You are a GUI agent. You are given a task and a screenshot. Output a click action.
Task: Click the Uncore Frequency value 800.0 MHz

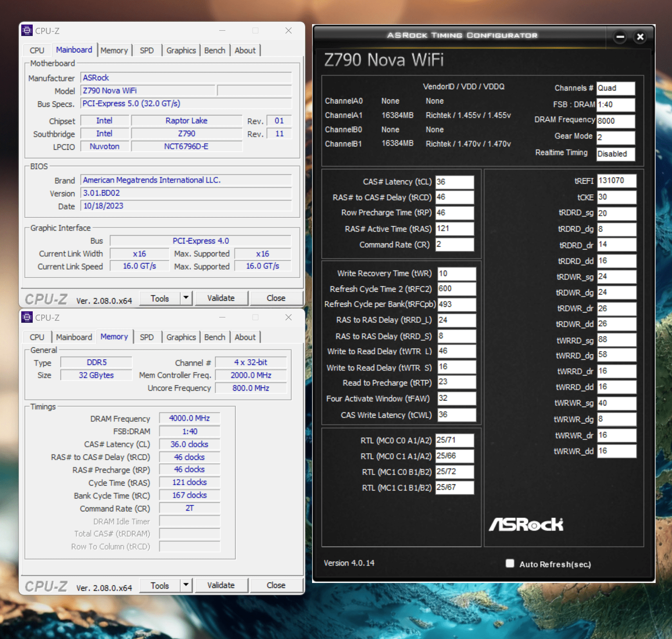coord(251,388)
